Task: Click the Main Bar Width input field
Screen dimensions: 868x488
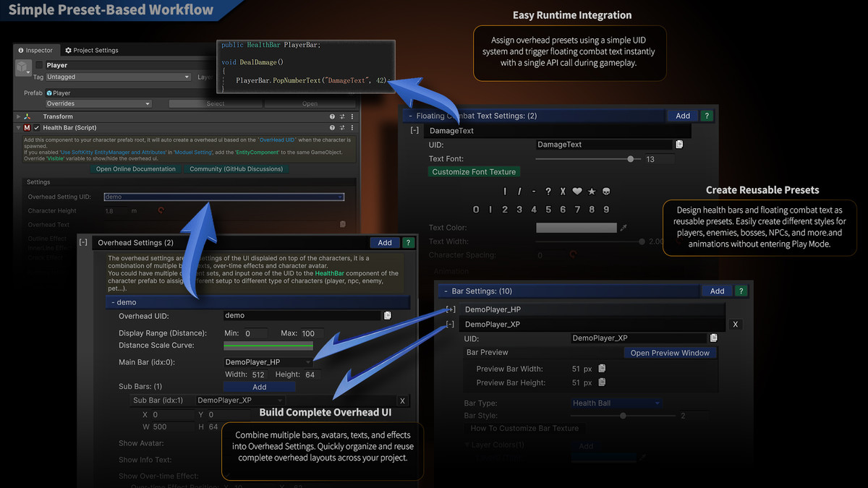Action: (x=259, y=374)
